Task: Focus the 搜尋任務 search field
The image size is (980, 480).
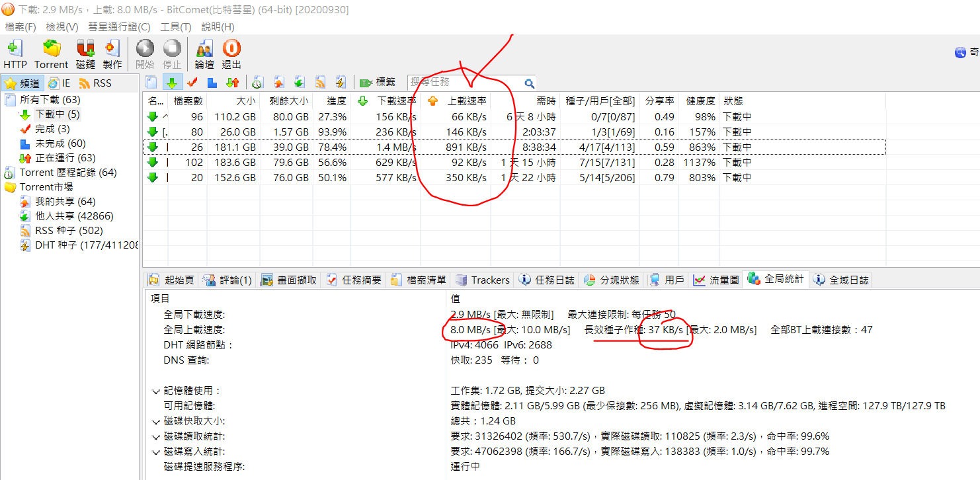Action: click(466, 83)
